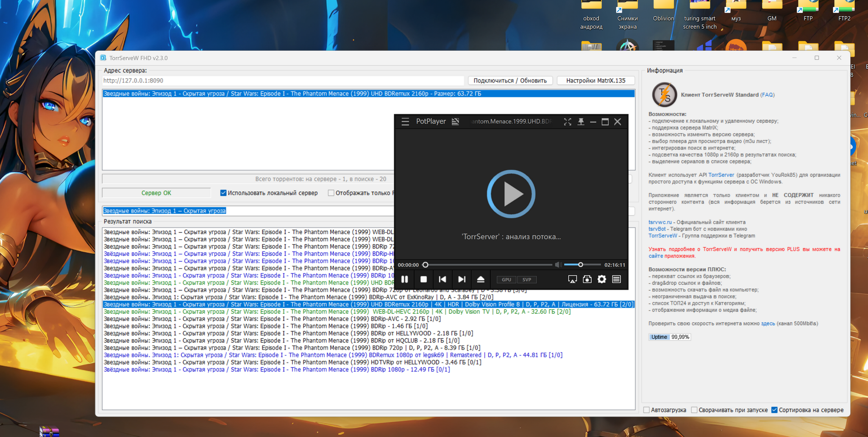Screen dimensions: 868x437
Task: Pause playback in PotPlayer
Action: click(x=405, y=279)
